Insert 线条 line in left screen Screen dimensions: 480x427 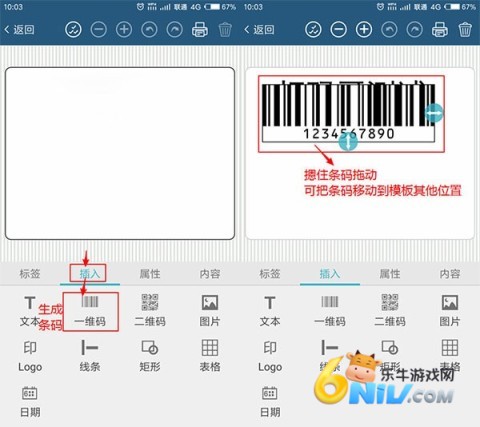click(x=90, y=356)
